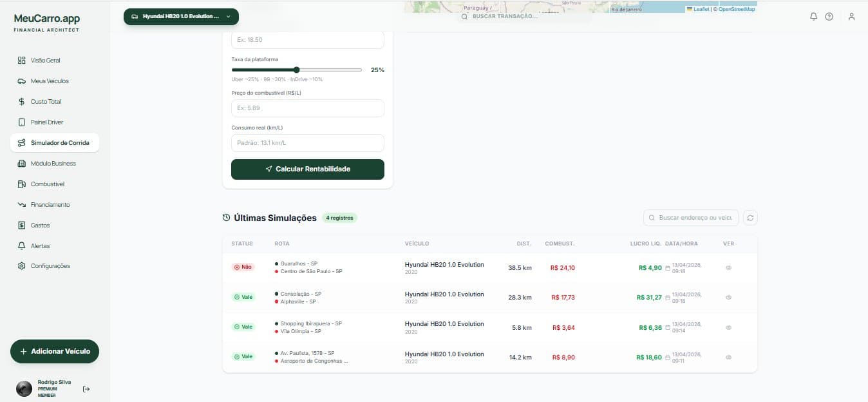Screen dimensions: 868x402
Task: Click the Alertas bell icon in sidebar
Action: 22,246
